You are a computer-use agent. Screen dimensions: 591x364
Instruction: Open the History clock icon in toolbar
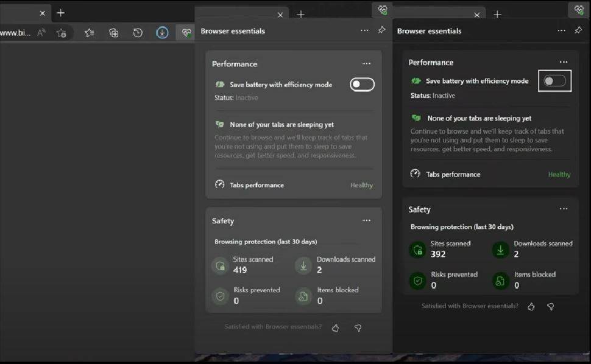click(x=138, y=33)
